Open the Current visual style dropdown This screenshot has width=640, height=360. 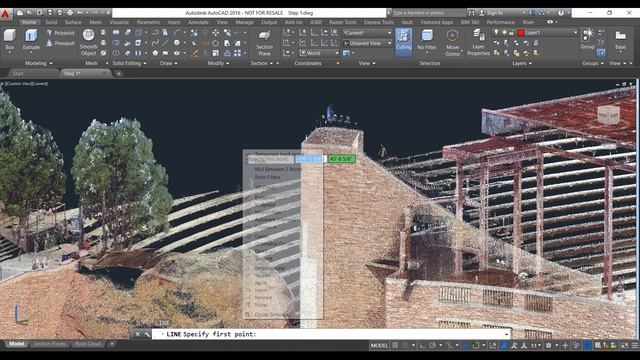(367, 33)
